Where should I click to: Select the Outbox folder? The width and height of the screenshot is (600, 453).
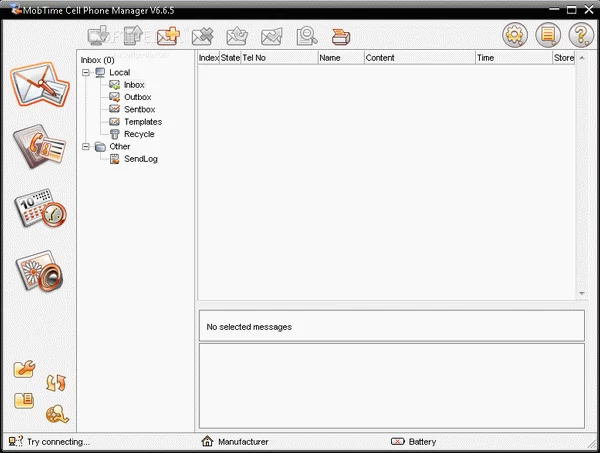click(137, 97)
